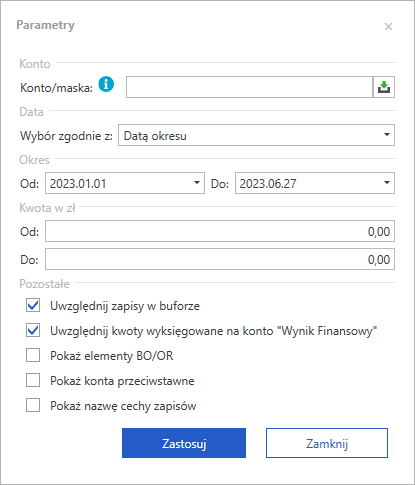Expand the Do date picker arrow
The image size is (415, 485).
pyautogui.click(x=387, y=183)
